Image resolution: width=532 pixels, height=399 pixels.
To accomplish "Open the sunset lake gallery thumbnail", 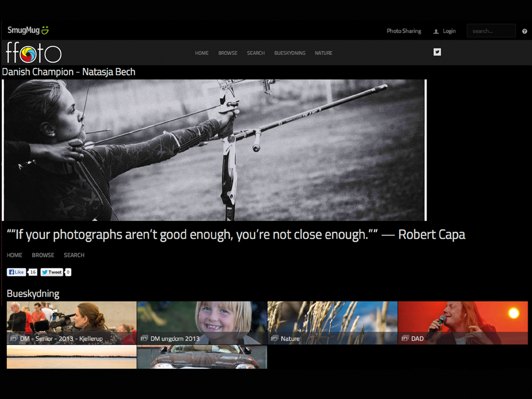I will 71,357.
